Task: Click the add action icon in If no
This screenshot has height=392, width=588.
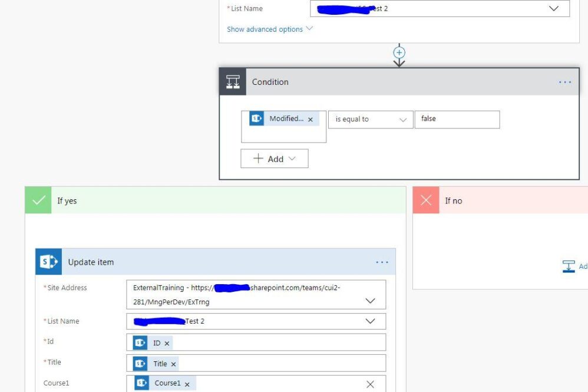Action: click(x=569, y=266)
